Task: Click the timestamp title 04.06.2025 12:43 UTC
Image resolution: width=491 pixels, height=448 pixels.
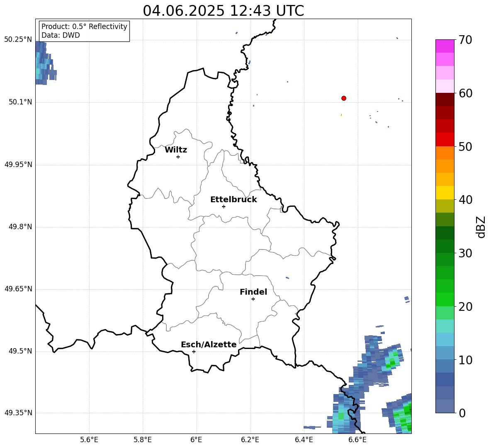Action: 223,11
